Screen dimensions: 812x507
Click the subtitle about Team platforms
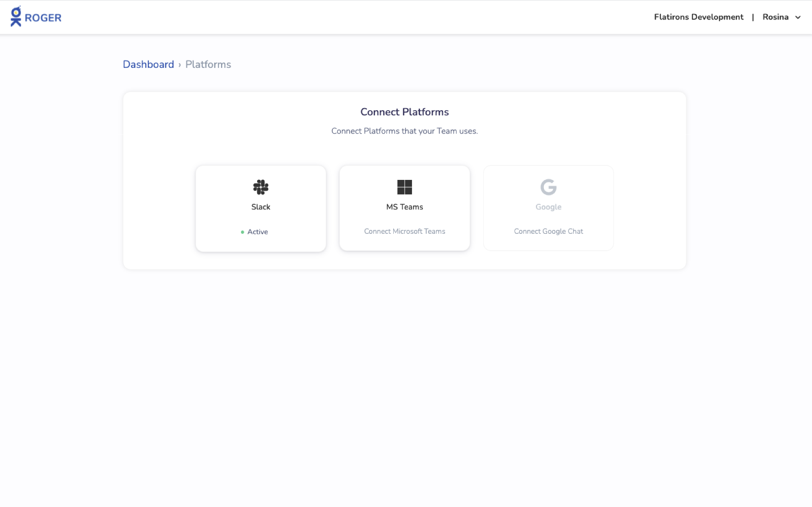pyautogui.click(x=404, y=131)
